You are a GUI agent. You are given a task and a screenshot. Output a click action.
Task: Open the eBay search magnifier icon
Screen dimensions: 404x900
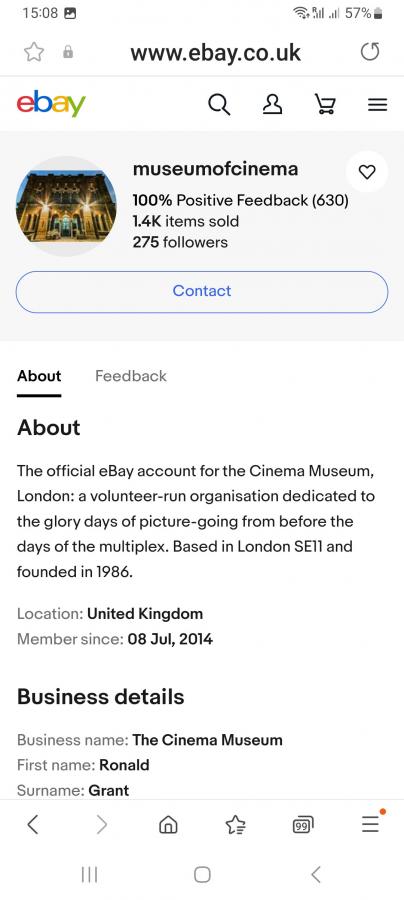pos(219,105)
